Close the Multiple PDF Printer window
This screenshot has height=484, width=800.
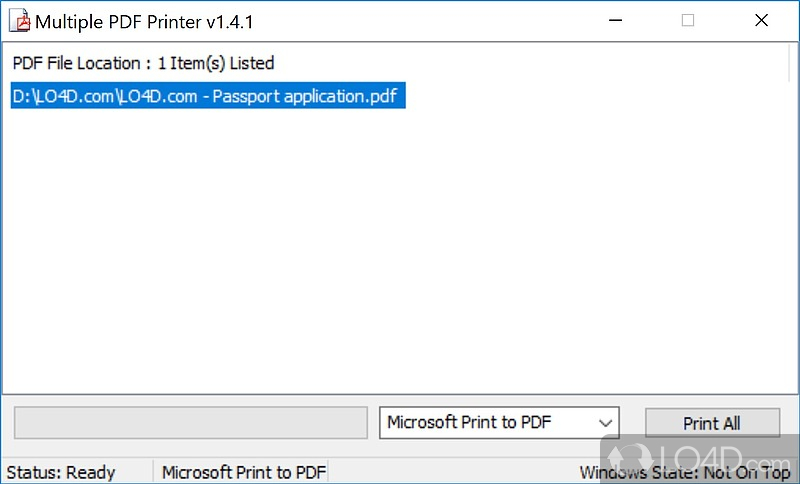click(761, 20)
